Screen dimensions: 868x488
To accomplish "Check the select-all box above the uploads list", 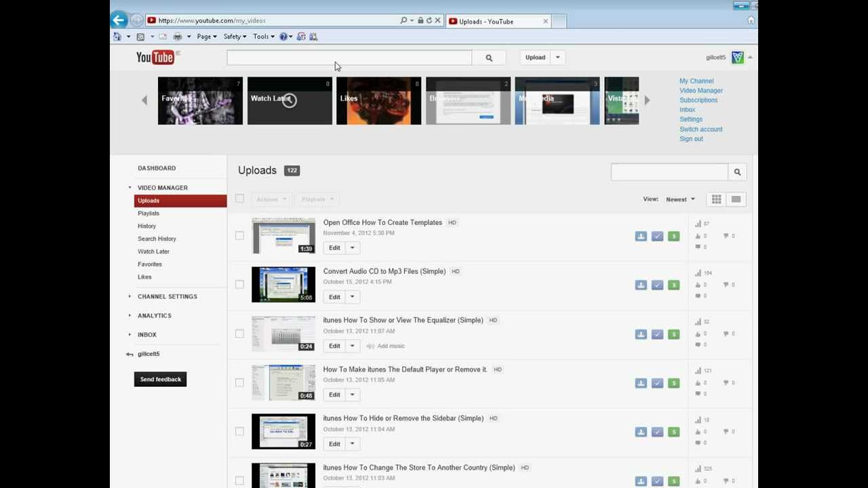I will point(239,199).
